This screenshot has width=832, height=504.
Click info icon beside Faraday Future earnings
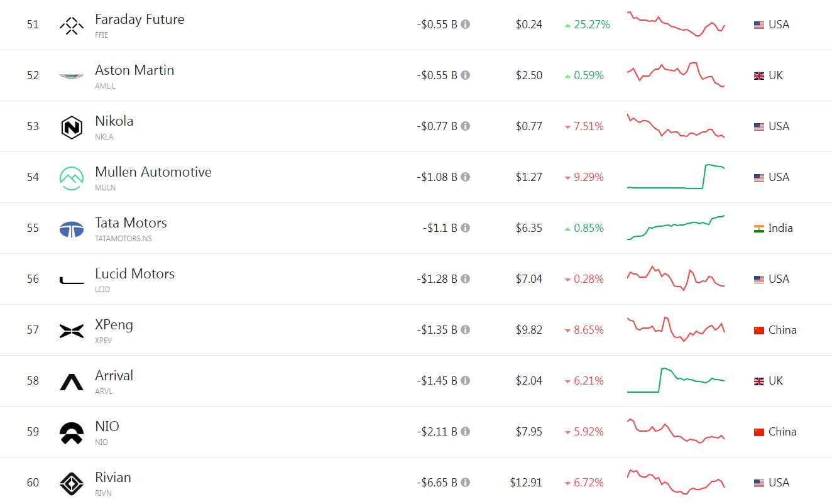(x=465, y=25)
